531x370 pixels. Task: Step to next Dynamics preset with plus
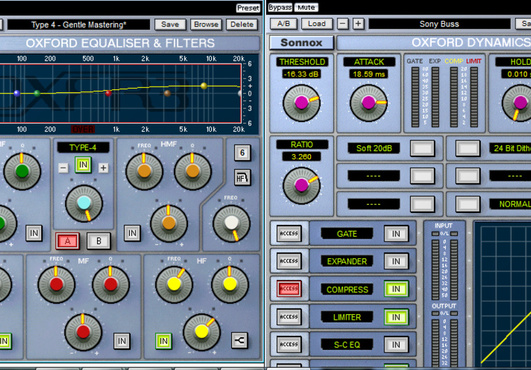358,24
